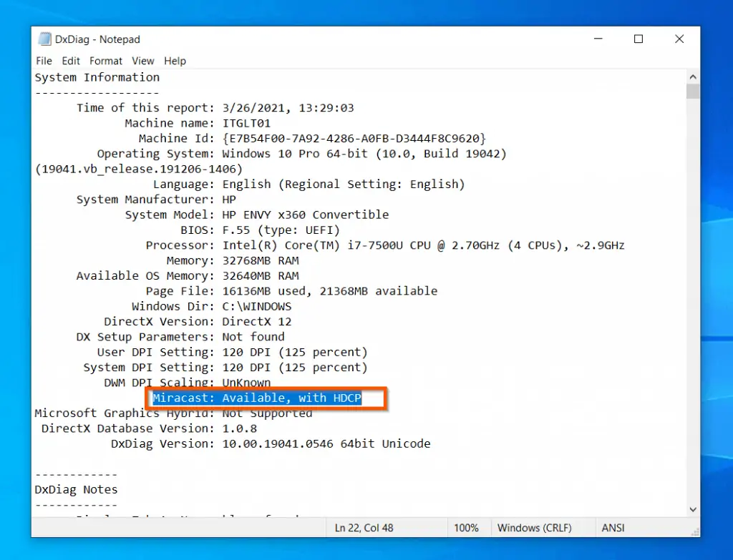Click "DirectX 12" version value
Screen dimensions: 733x560
coord(257,322)
